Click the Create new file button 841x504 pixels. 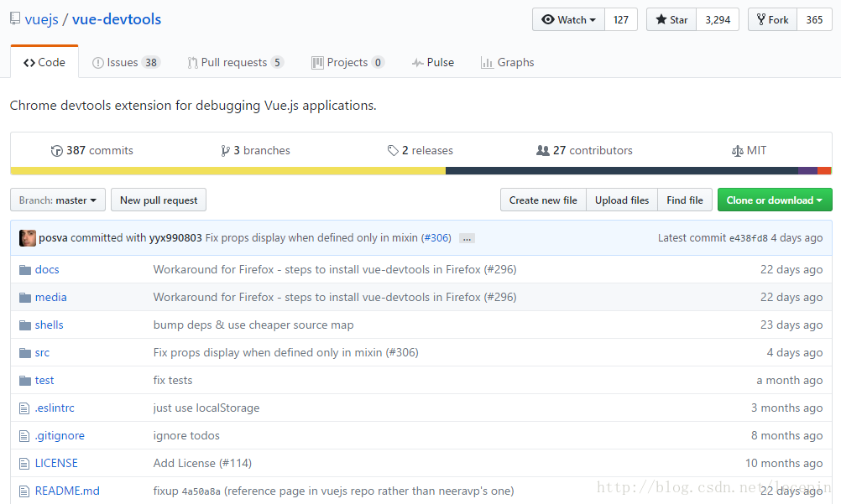(x=543, y=200)
